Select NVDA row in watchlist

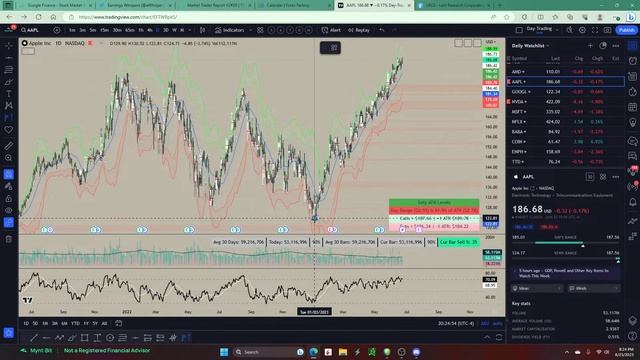coord(565,102)
